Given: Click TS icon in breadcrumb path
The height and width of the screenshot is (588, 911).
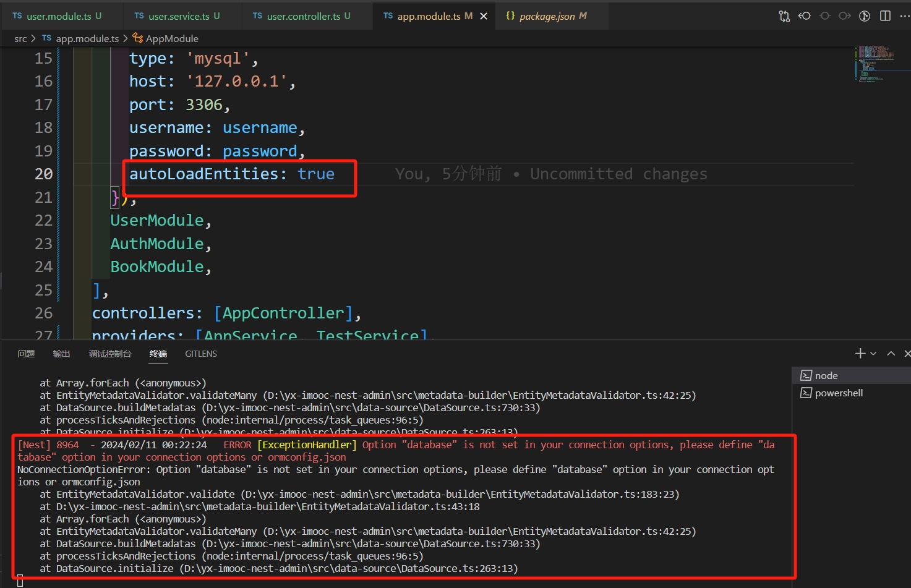Looking at the screenshot, I should [46, 38].
